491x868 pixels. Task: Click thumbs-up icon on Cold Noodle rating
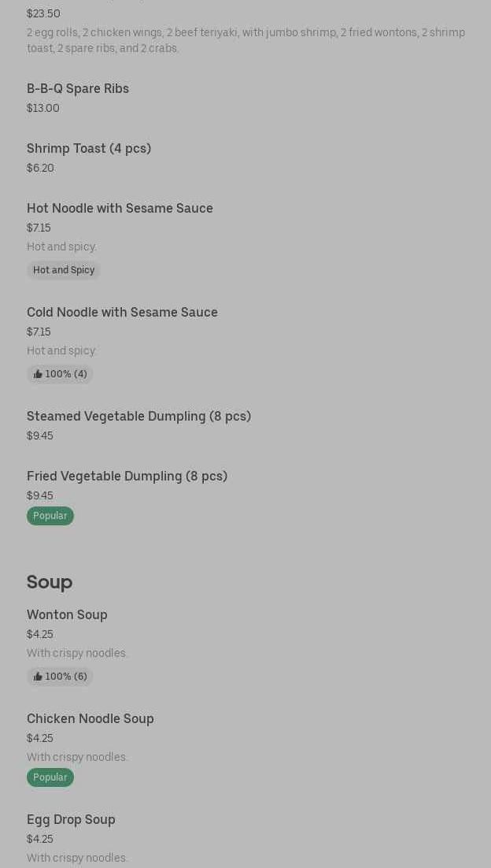coord(38,374)
